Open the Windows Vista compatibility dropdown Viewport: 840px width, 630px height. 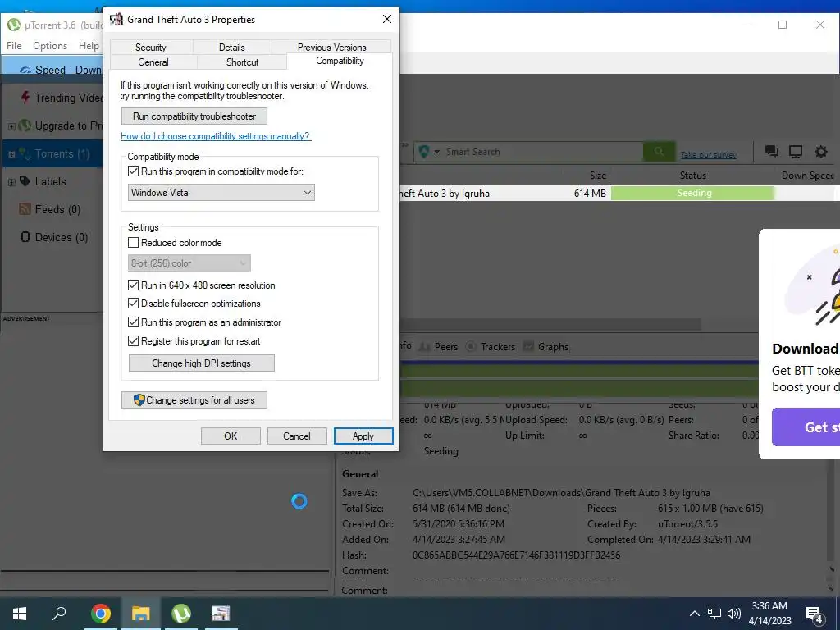(221, 193)
